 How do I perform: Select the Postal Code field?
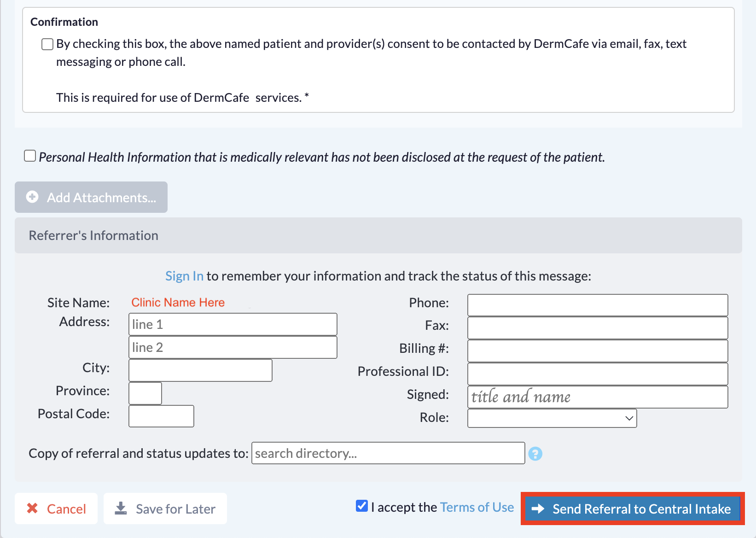[x=161, y=416]
